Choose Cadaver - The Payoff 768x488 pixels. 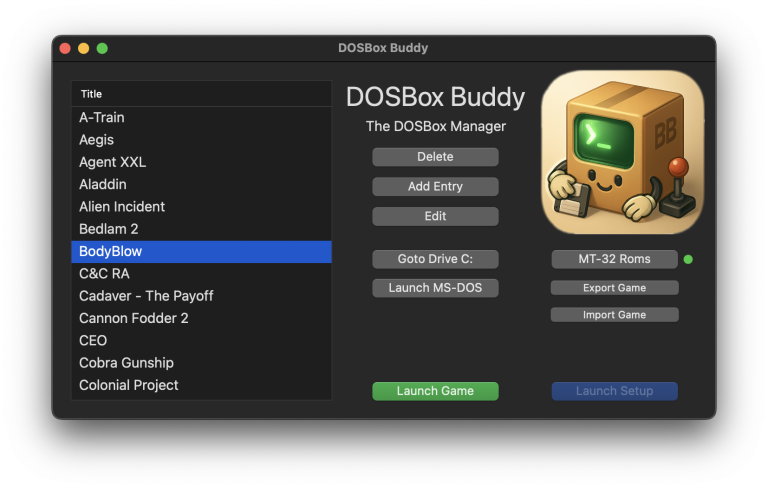[x=201, y=296]
